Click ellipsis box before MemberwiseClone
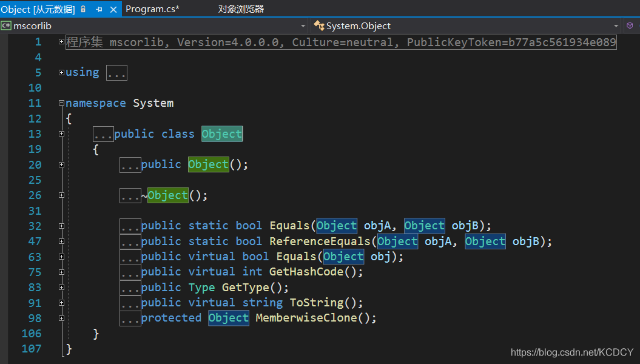Viewport: 640px width, 364px height. point(130,318)
